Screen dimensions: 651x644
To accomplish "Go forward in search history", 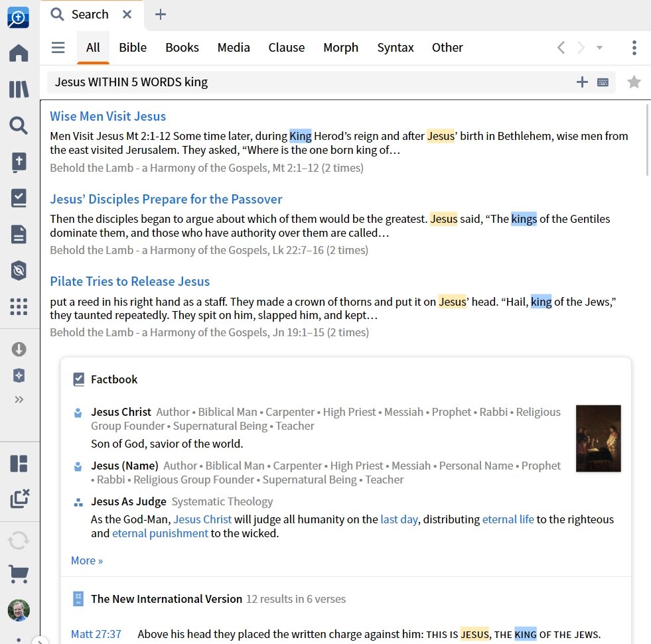I will (581, 47).
